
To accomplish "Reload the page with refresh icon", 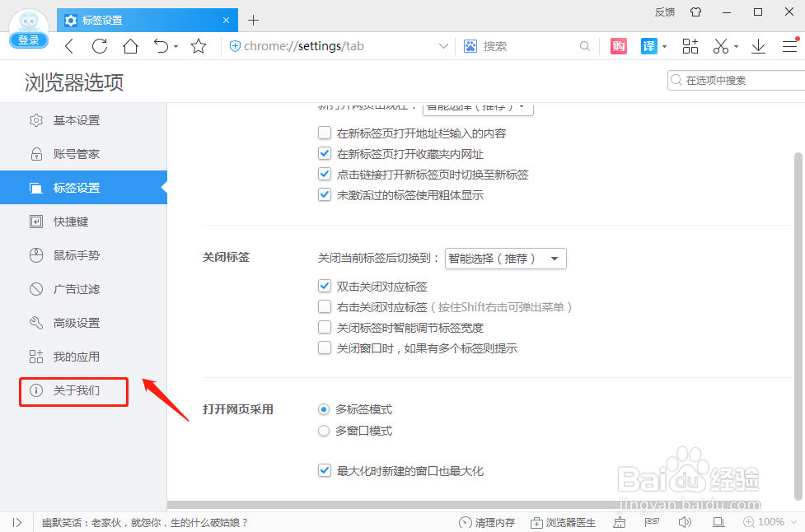I will (100, 46).
